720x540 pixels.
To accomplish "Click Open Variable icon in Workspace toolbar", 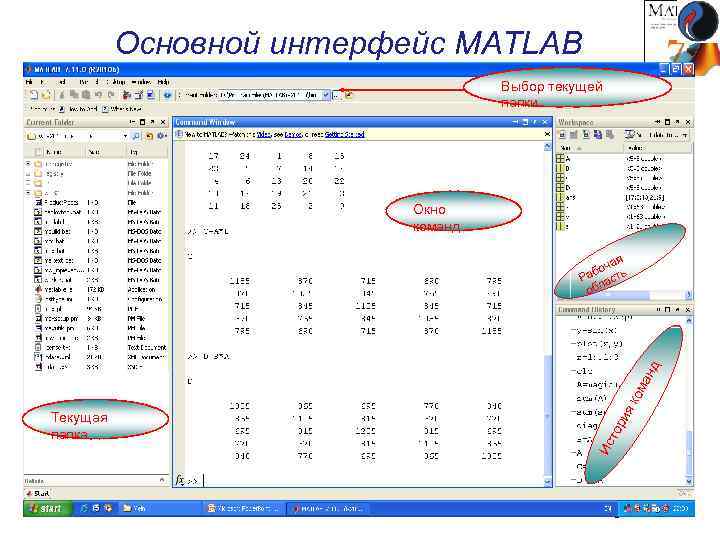I will [x=574, y=135].
